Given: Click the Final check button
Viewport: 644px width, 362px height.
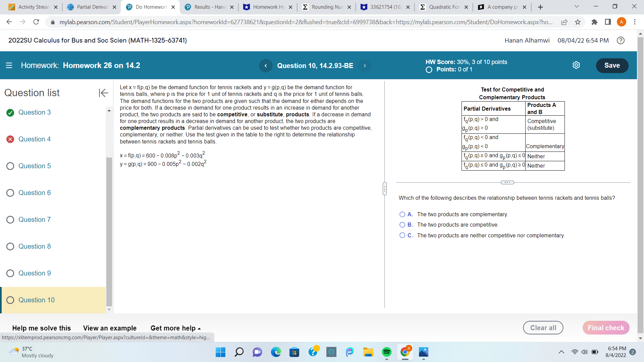Looking at the screenshot, I should (606, 328).
